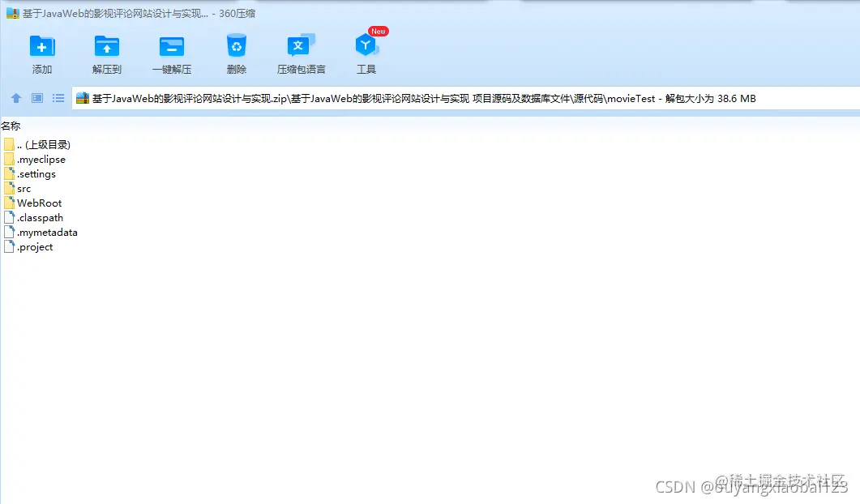Screen dimensions: 860x504
Task: Click the archive icon in path bar
Action: [82, 98]
